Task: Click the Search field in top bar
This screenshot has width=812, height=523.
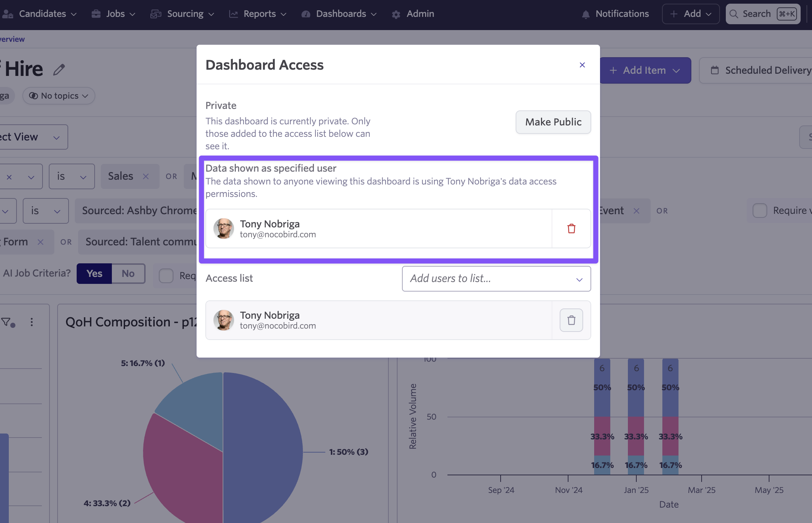Action: (763, 14)
